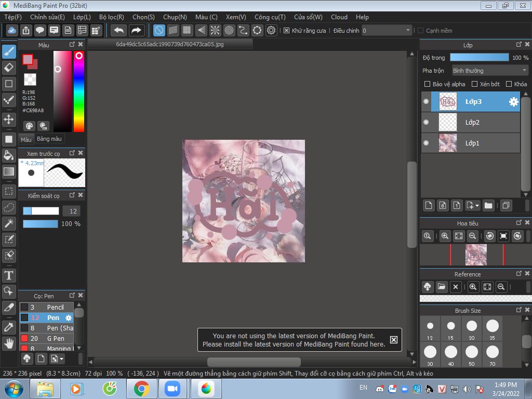532x399 pixels.
Task: Zoom in using the Hoa tiêu panel
Action: click(445, 236)
